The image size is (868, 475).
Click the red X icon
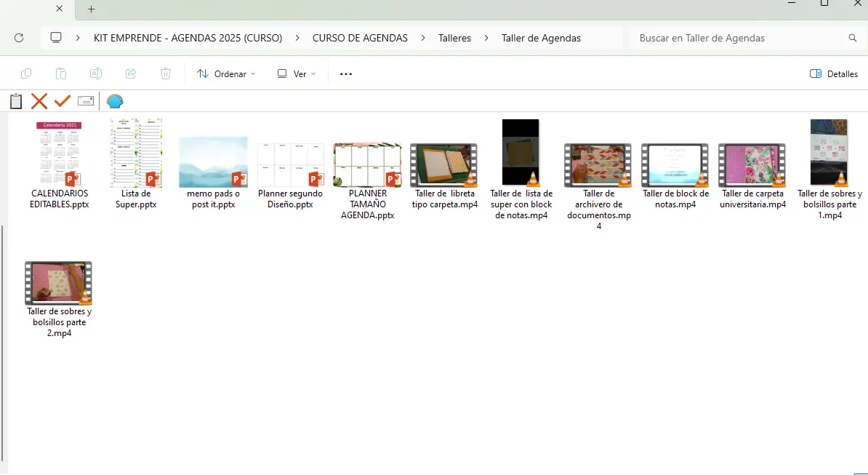39,101
